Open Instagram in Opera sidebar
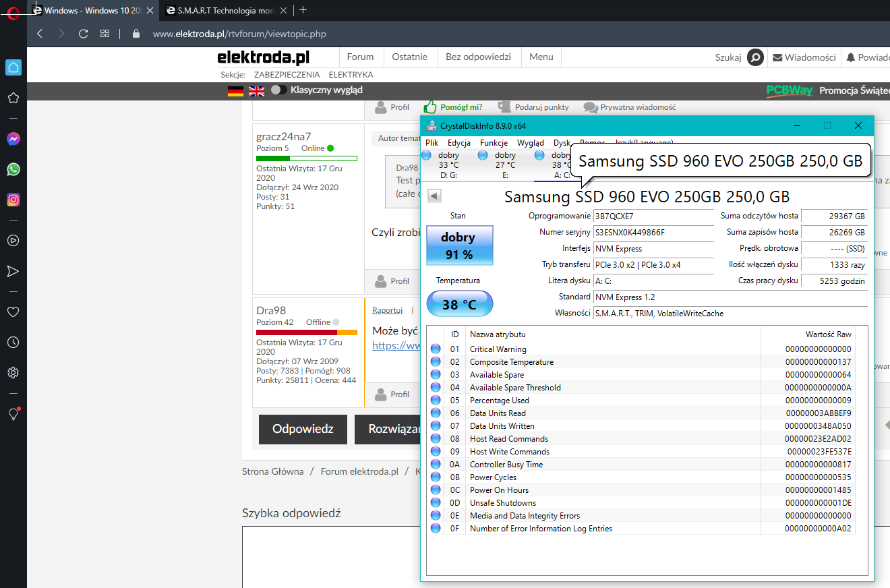 point(13,200)
